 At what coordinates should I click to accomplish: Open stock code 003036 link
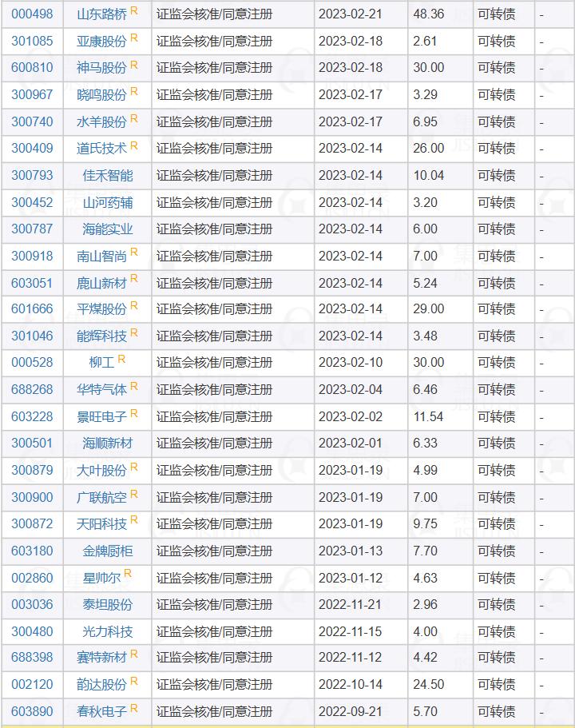32,604
